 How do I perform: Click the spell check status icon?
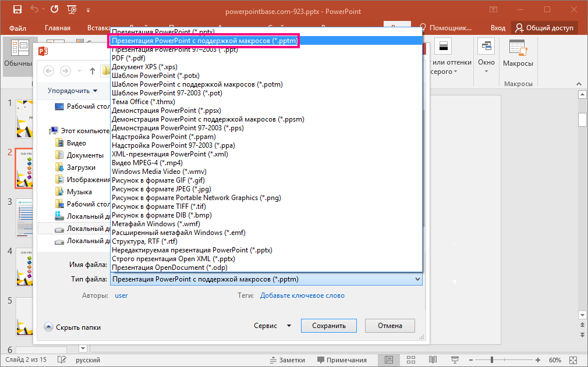(x=62, y=360)
